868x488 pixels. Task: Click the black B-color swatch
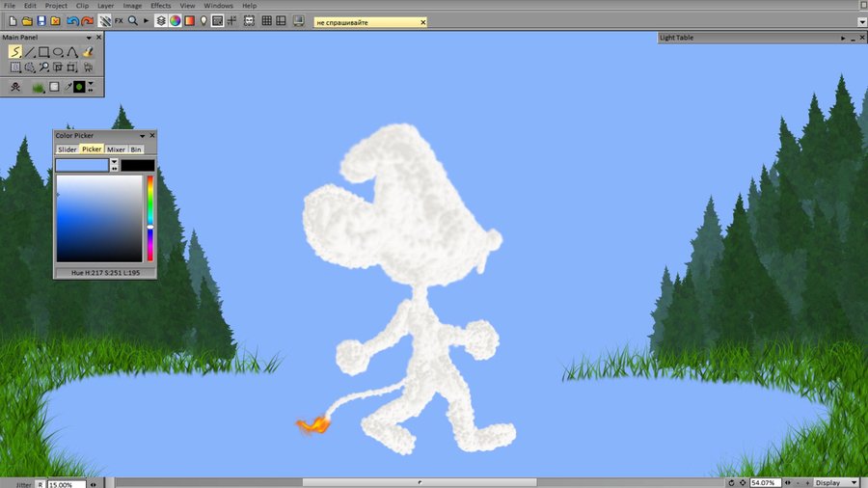138,165
